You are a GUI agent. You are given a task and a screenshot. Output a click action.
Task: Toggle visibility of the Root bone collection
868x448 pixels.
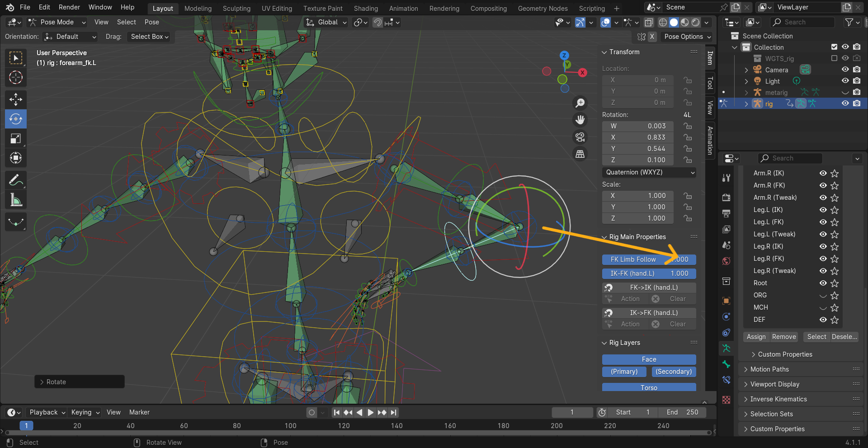click(x=823, y=283)
